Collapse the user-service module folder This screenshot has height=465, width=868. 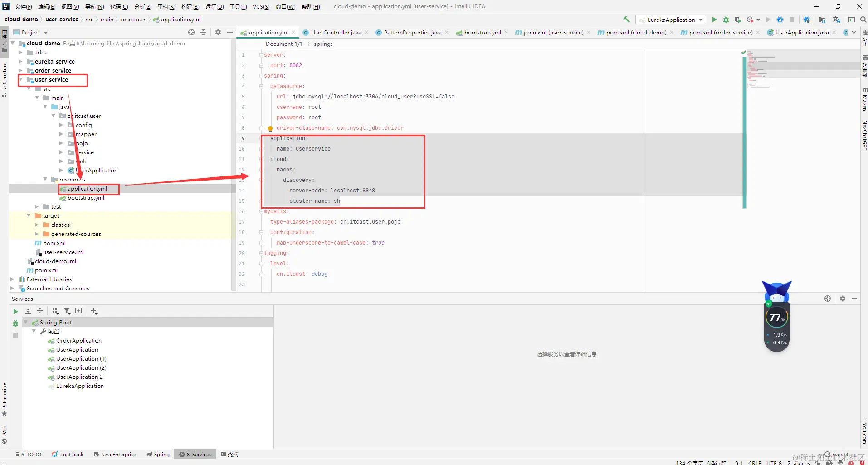pos(21,80)
